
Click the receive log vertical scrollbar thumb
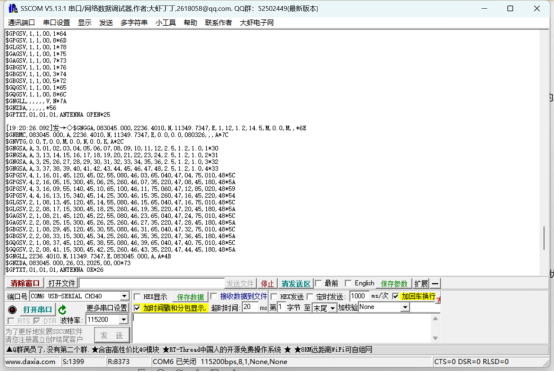point(544,238)
